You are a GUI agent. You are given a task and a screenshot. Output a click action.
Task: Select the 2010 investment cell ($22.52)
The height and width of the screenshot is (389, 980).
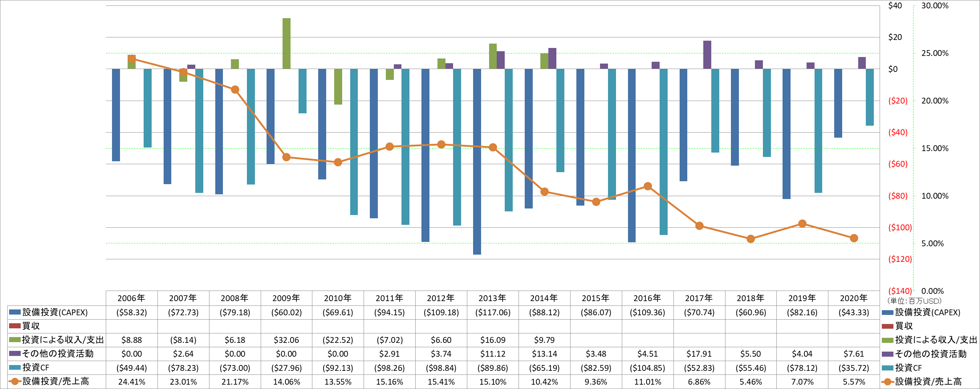(338, 340)
